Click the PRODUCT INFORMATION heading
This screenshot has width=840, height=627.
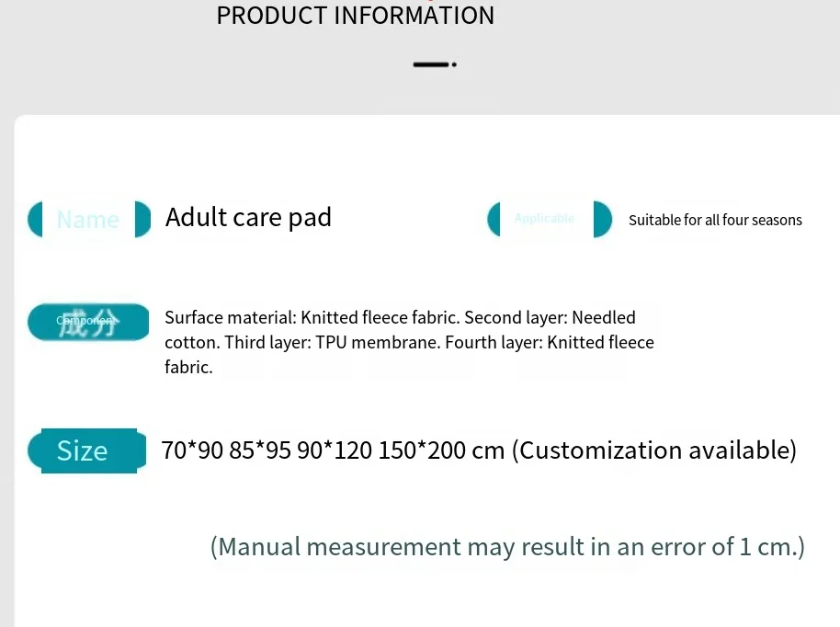(x=355, y=16)
